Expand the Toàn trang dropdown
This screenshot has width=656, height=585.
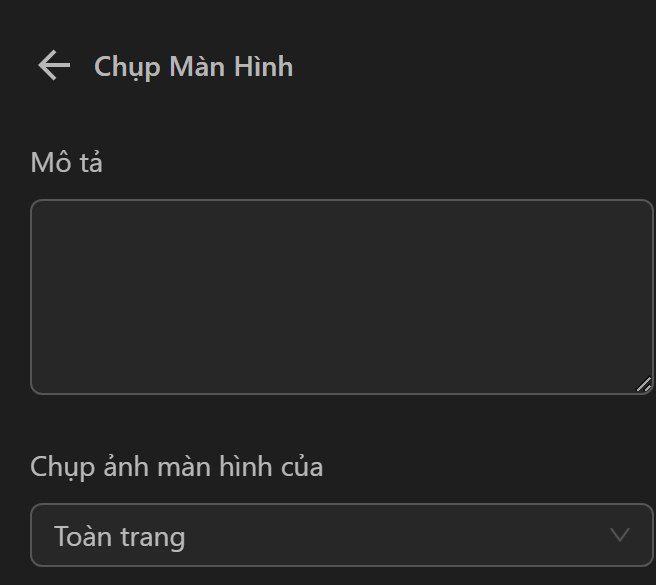[341, 536]
